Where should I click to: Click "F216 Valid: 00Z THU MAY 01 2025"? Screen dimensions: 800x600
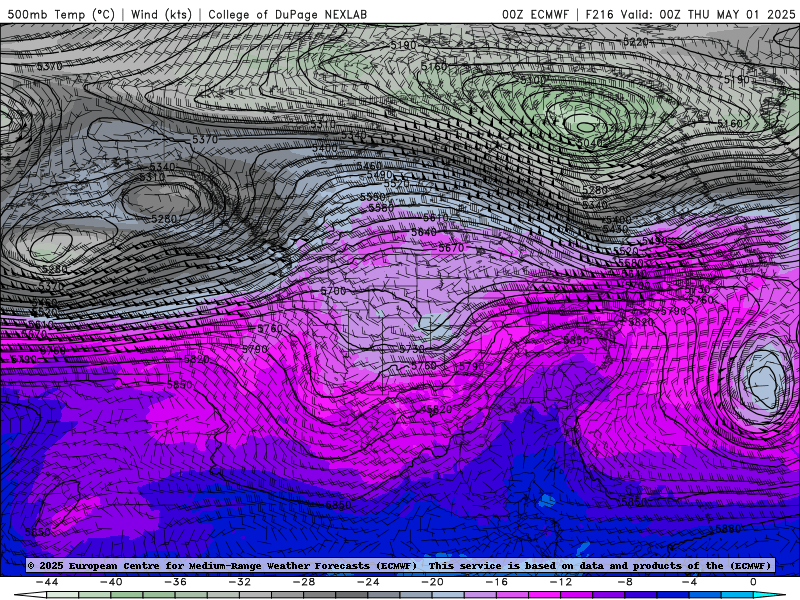pyautogui.click(x=690, y=14)
